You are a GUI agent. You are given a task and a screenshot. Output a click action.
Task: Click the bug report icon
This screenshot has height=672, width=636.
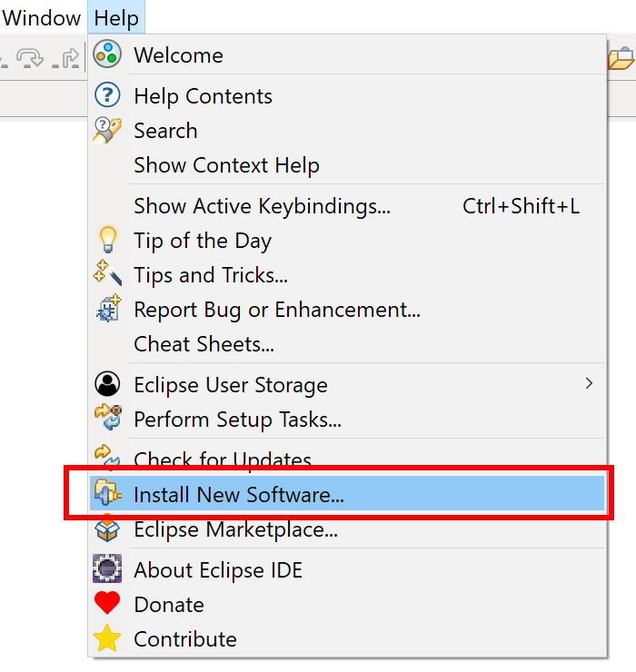pos(108,308)
